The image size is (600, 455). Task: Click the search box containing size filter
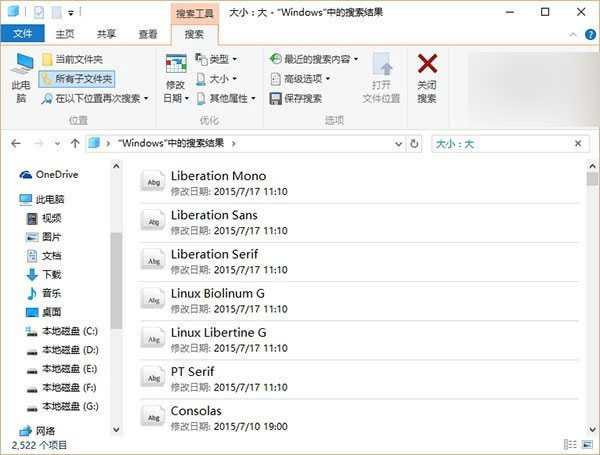[x=502, y=144]
